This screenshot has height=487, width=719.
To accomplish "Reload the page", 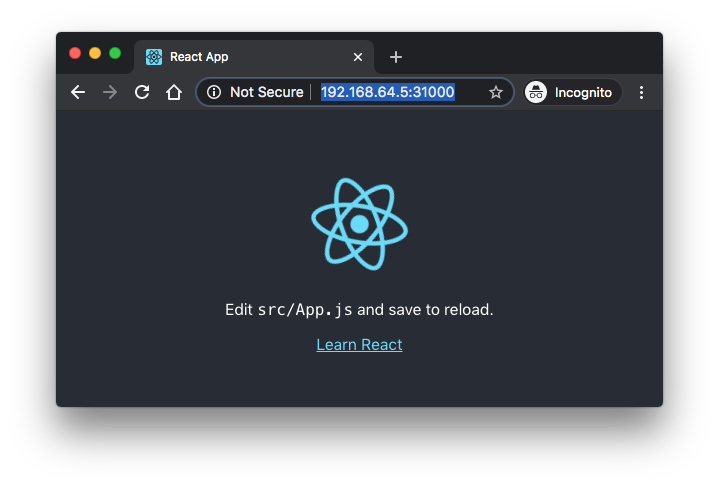I will pos(142,92).
